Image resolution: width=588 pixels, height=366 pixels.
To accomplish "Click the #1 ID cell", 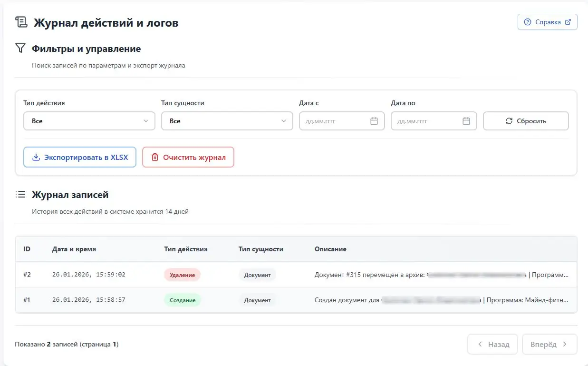I will click(x=27, y=300).
